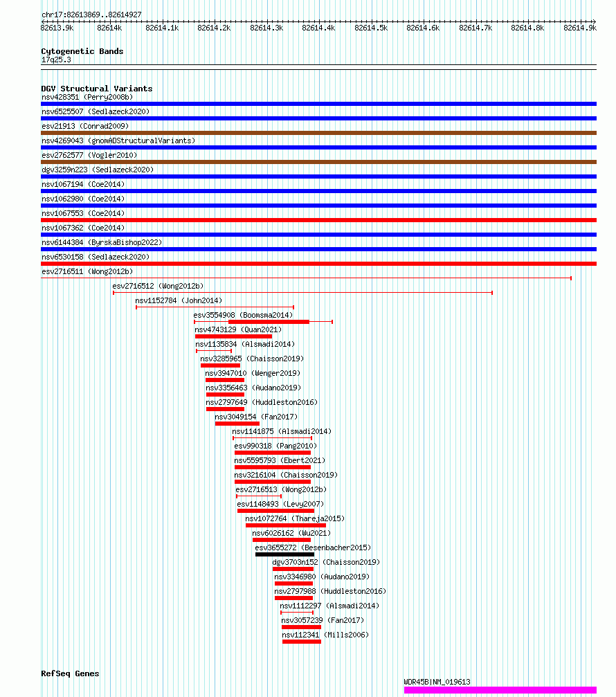Image resolution: width=616 pixels, height=697 pixels.
Task: Open the dgv3259n223 (Sedlazeck2020) label
Action: click(x=98, y=170)
